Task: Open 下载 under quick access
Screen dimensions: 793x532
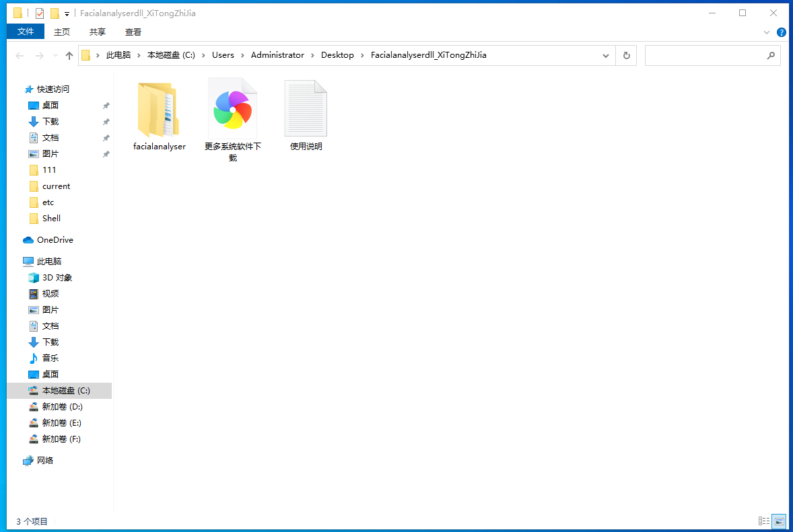Action: (50, 121)
